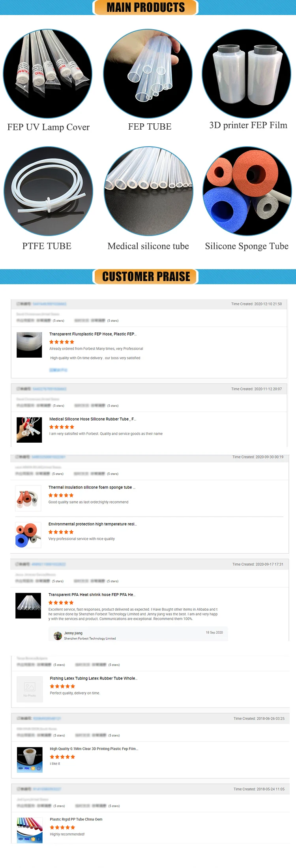This screenshot has height=868, width=296.
Task: Open the Transparent PFA Heat shrink hose title
Action: tap(92, 594)
